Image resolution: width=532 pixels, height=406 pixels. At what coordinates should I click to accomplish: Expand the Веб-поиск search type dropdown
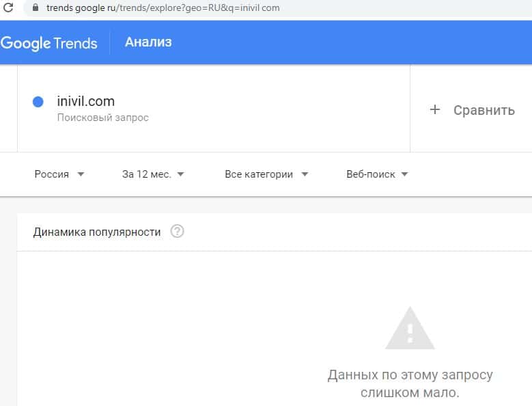coord(377,174)
